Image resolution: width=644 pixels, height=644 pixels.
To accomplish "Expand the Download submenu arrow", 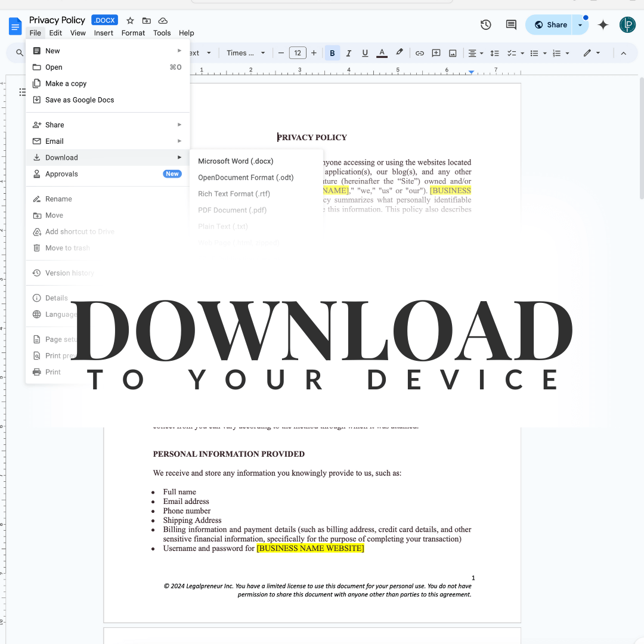I will pyautogui.click(x=179, y=157).
